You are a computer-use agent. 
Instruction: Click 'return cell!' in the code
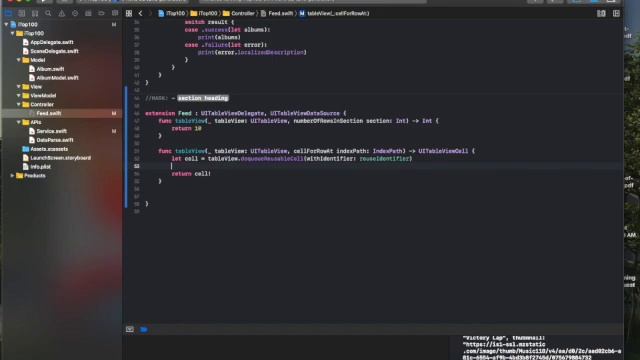tap(191, 174)
